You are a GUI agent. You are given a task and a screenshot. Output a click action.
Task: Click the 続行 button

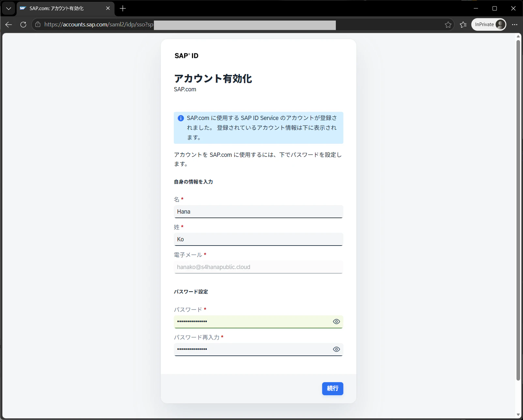tap(333, 389)
